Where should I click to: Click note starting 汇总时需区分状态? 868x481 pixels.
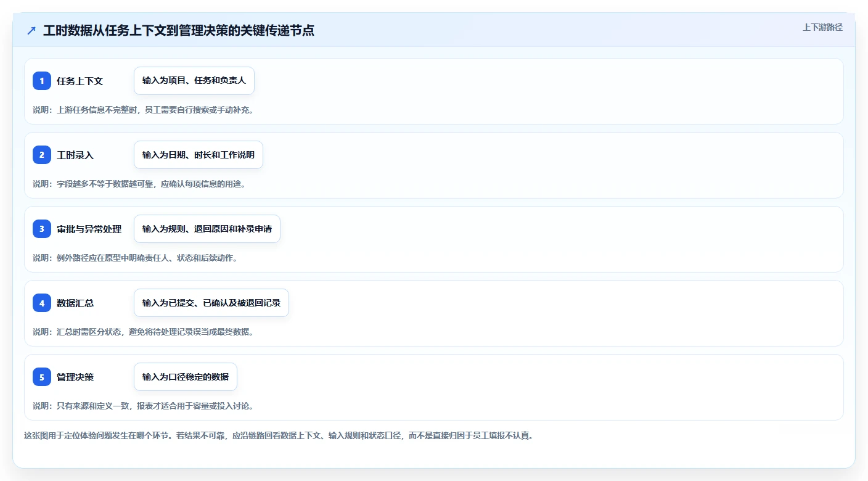(143, 332)
